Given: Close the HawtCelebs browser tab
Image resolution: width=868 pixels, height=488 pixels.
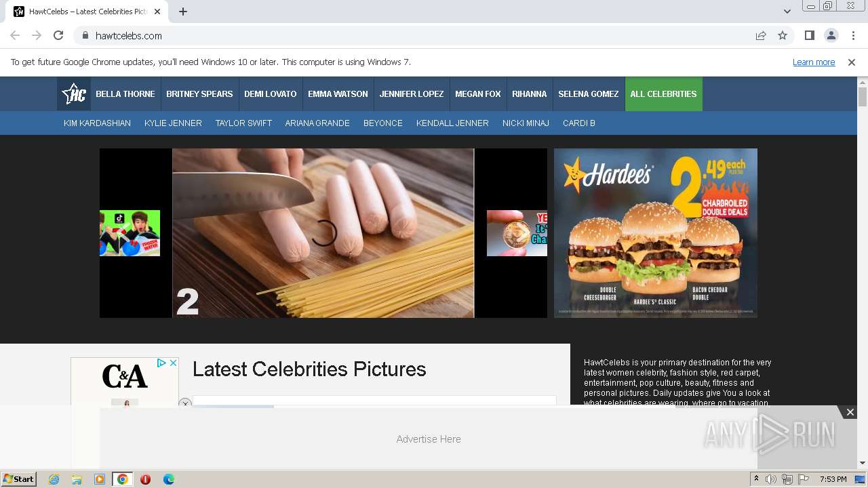Looking at the screenshot, I should point(158,12).
